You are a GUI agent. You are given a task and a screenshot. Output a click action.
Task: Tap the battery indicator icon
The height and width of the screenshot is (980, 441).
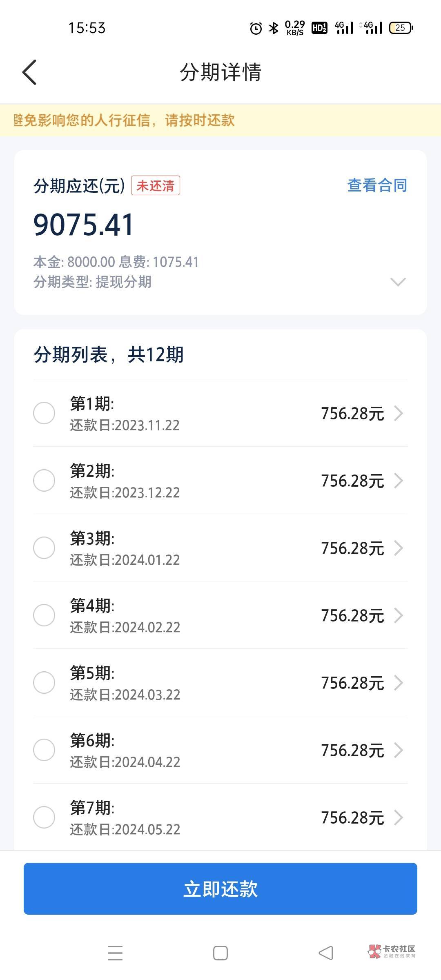[401, 28]
